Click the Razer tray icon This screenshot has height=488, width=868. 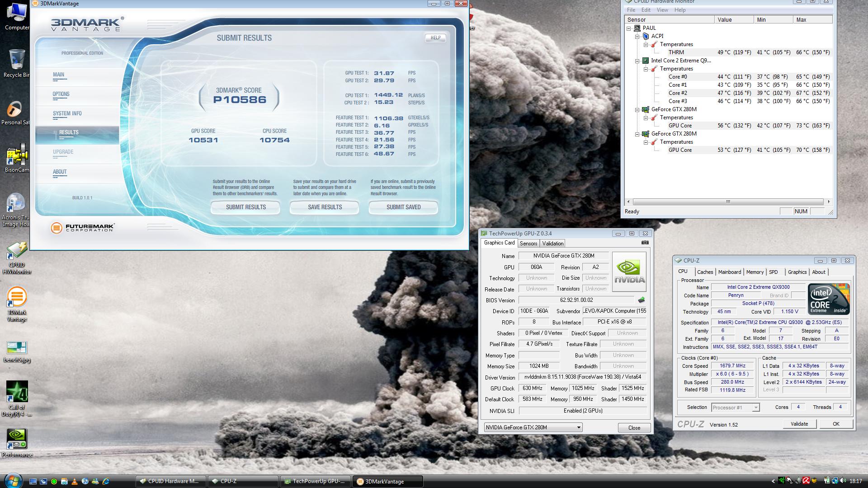point(782,480)
